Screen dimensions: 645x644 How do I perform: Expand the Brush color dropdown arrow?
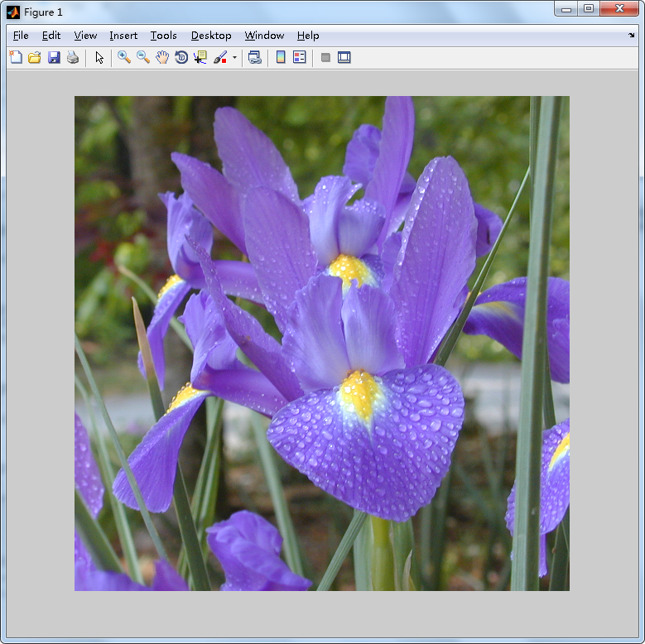(x=234, y=57)
